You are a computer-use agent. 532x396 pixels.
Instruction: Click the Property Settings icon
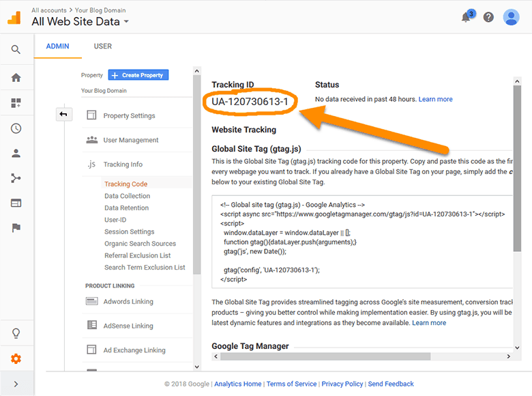[91, 115]
